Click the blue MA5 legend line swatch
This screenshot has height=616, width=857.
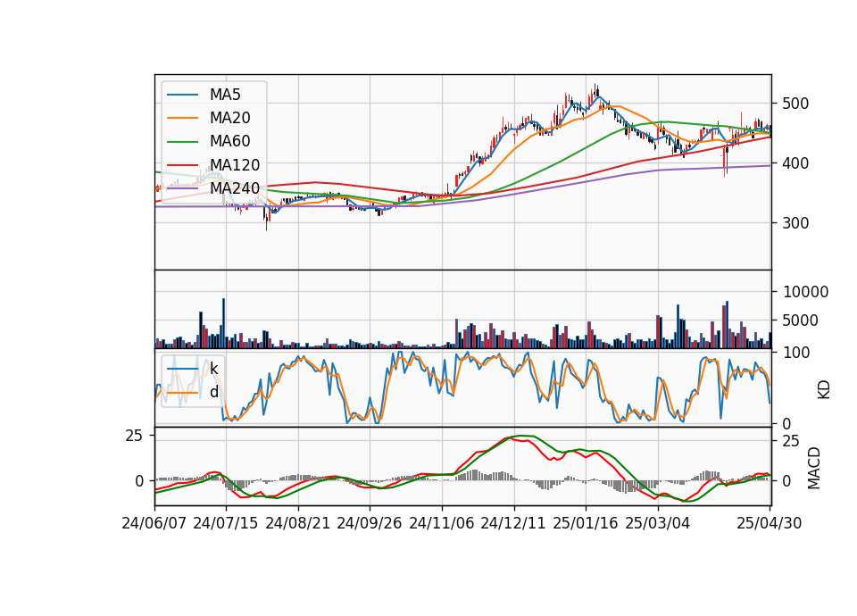point(182,95)
